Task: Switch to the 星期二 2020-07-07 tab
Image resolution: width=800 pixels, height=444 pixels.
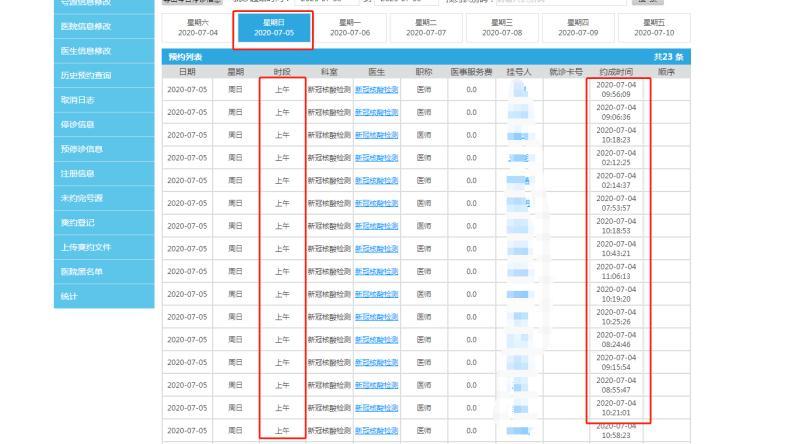Action: coord(426,28)
